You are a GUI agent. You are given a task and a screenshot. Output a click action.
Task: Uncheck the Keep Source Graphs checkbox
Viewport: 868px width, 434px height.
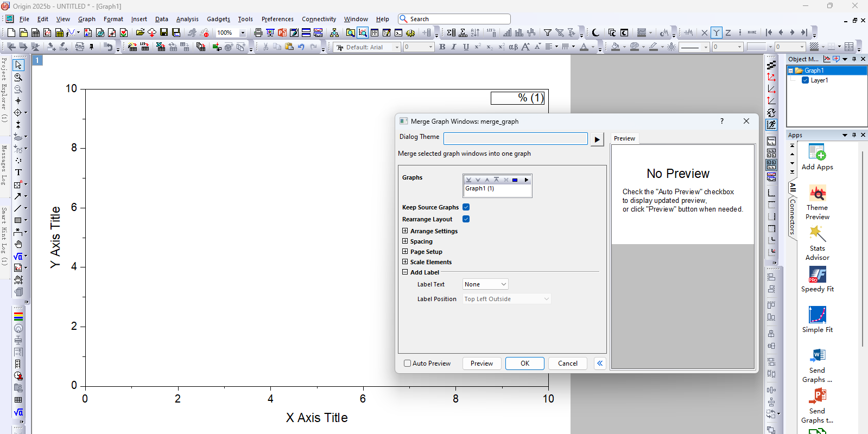point(466,207)
